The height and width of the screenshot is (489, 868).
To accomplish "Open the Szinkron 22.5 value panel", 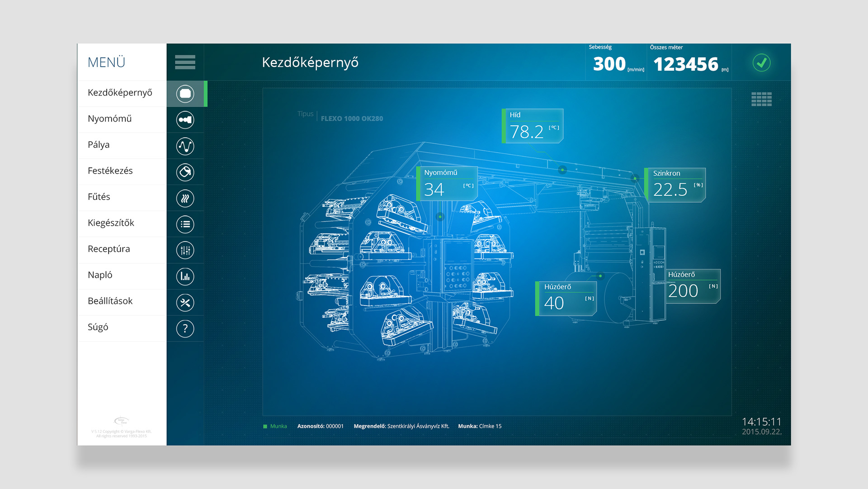I will [x=676, y=185].
